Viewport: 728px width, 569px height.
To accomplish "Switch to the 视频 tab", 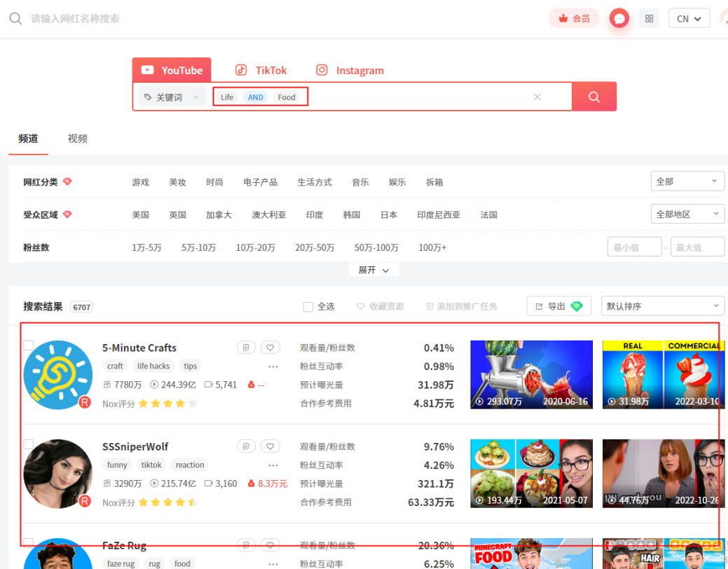I will pyautogui.click(x=77, y=138).
